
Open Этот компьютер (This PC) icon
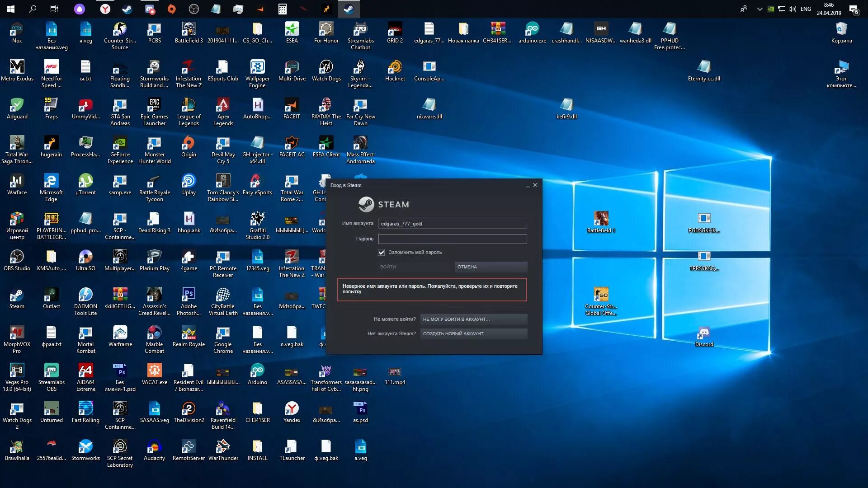click(x=841, y=74)
